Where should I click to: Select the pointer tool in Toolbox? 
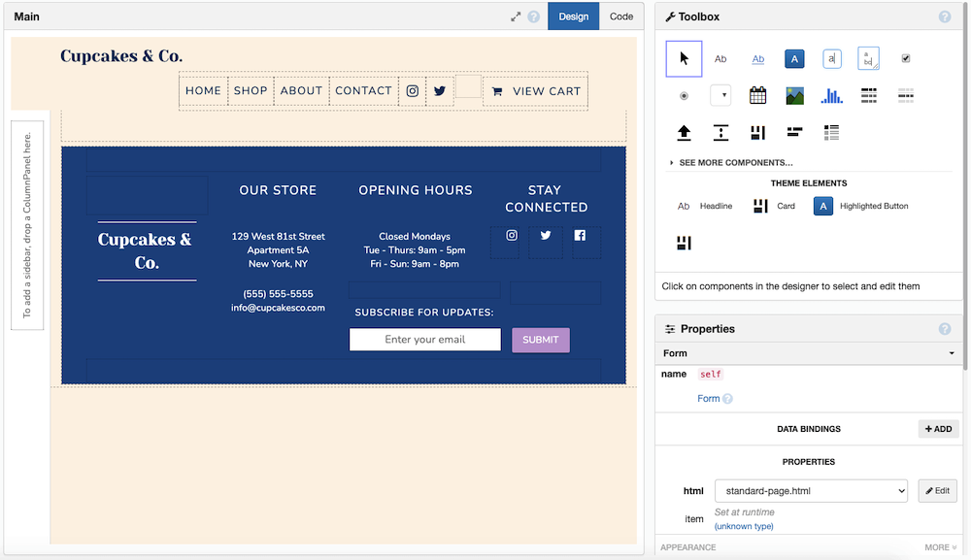[684, 59]
